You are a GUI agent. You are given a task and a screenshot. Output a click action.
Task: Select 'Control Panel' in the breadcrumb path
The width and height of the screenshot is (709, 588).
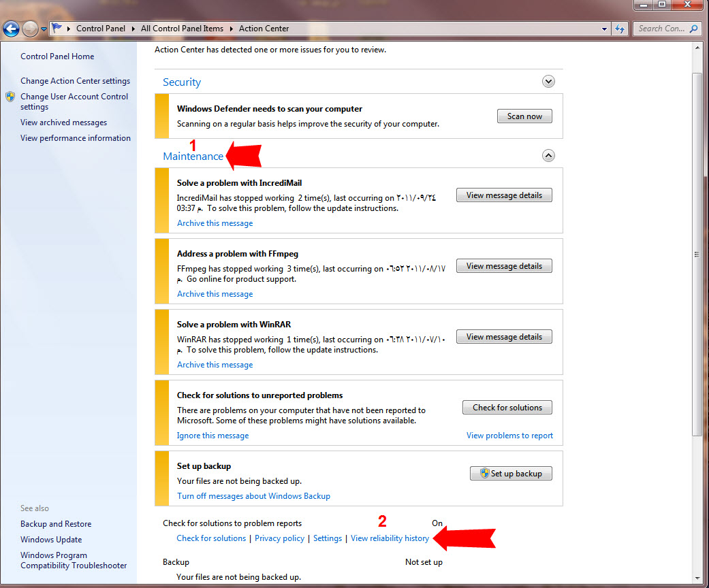(100, 29)
